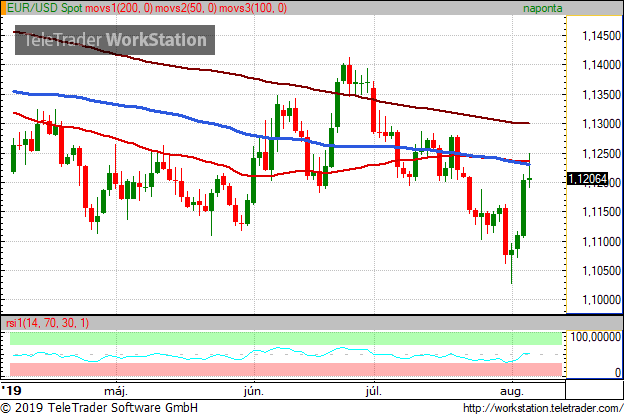Click the current price tag 1,12064

coord(587,179)
